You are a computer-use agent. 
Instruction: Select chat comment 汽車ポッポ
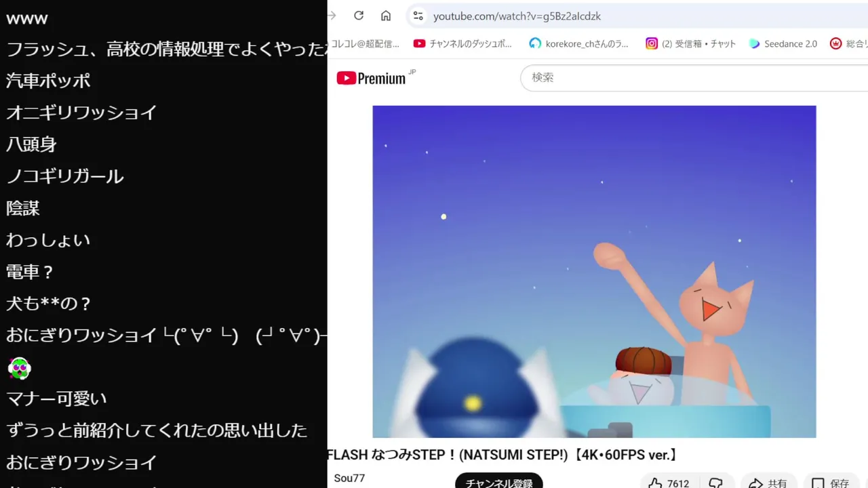point(48,81)
